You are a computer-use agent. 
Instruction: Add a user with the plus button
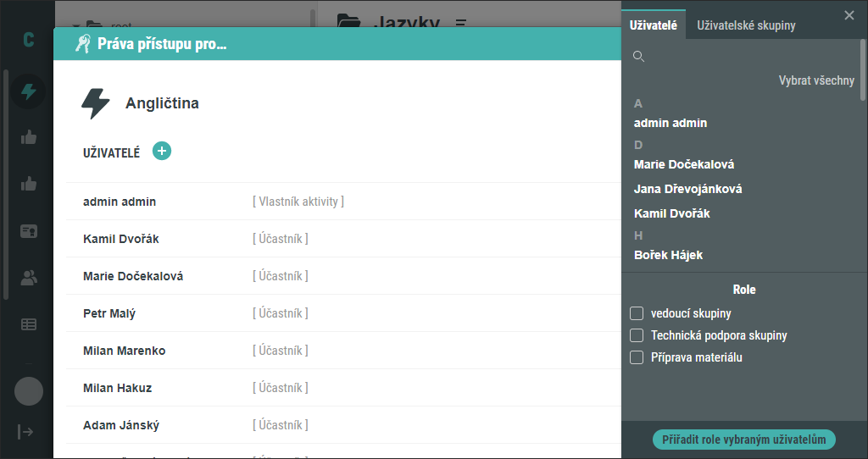pyautogui.click(x=162, y=151)
